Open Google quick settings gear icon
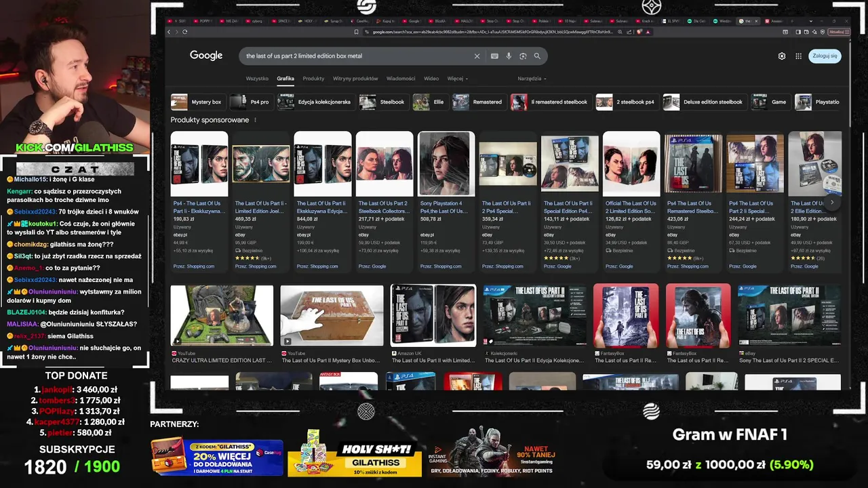 point(782,56)
